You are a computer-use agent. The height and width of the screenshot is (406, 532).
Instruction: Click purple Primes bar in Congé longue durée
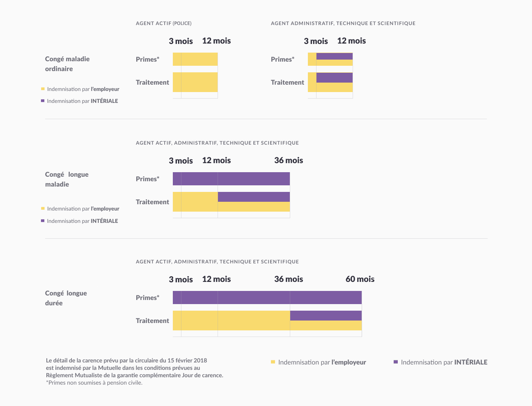(267, 298)
